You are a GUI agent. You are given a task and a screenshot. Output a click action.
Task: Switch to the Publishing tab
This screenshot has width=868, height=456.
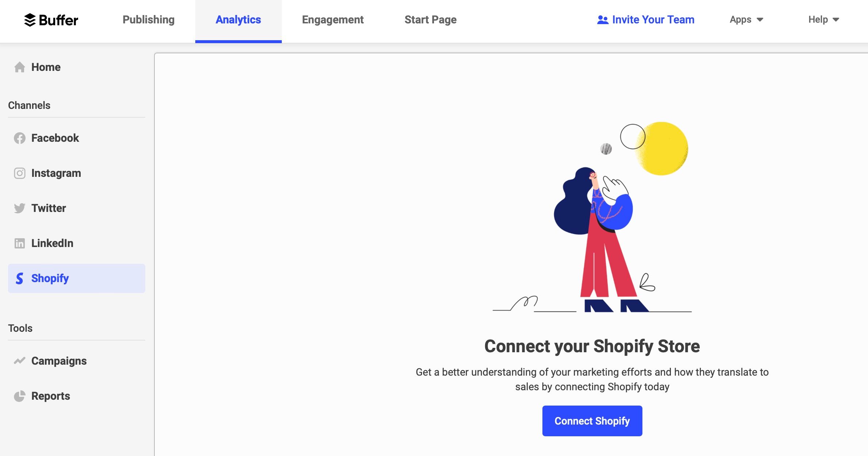148,19
